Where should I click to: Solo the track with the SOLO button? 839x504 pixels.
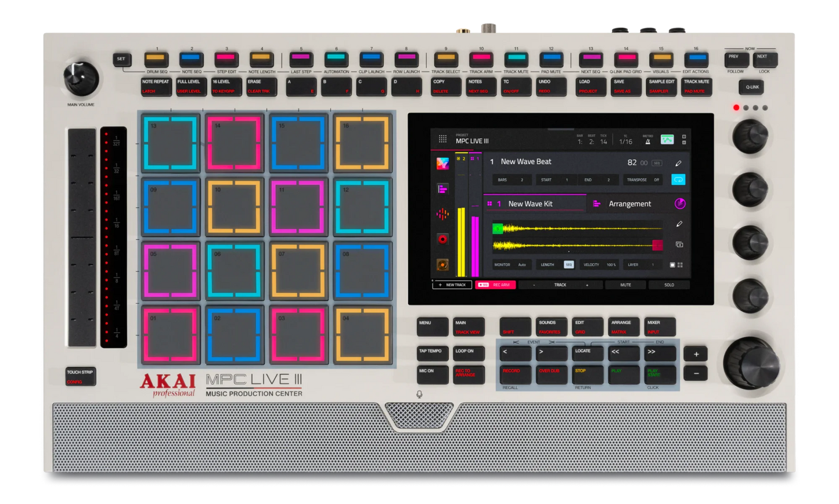pyautogui.click(x=669, y=285)
